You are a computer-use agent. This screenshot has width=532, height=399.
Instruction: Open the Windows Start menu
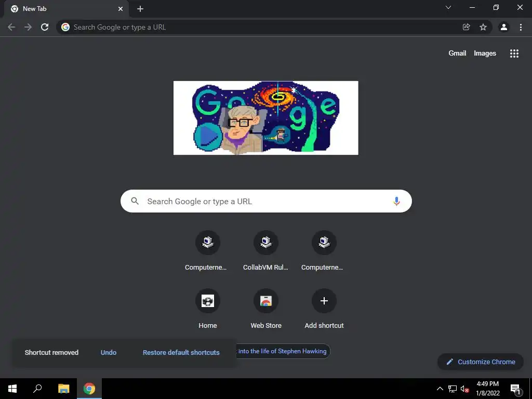pyautogui.click(x=12, y=389)
